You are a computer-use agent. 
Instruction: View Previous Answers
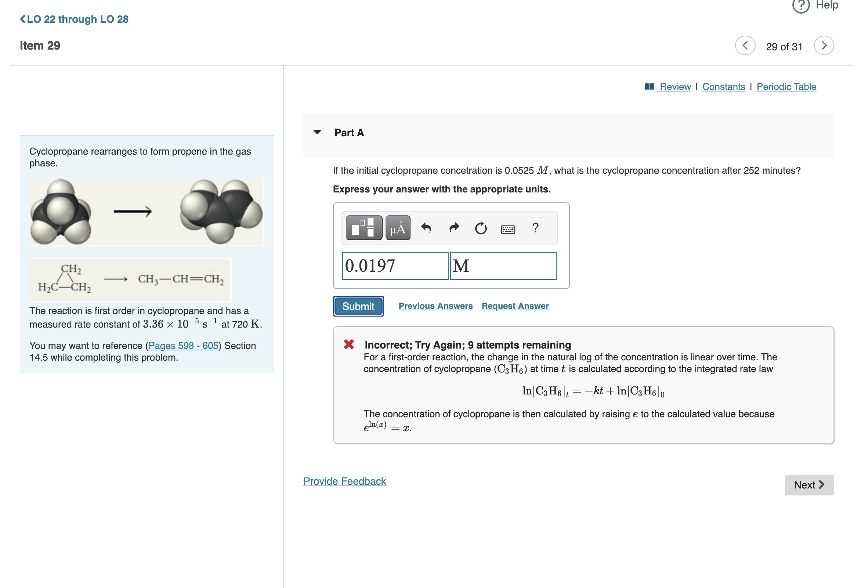pos(435,306)
